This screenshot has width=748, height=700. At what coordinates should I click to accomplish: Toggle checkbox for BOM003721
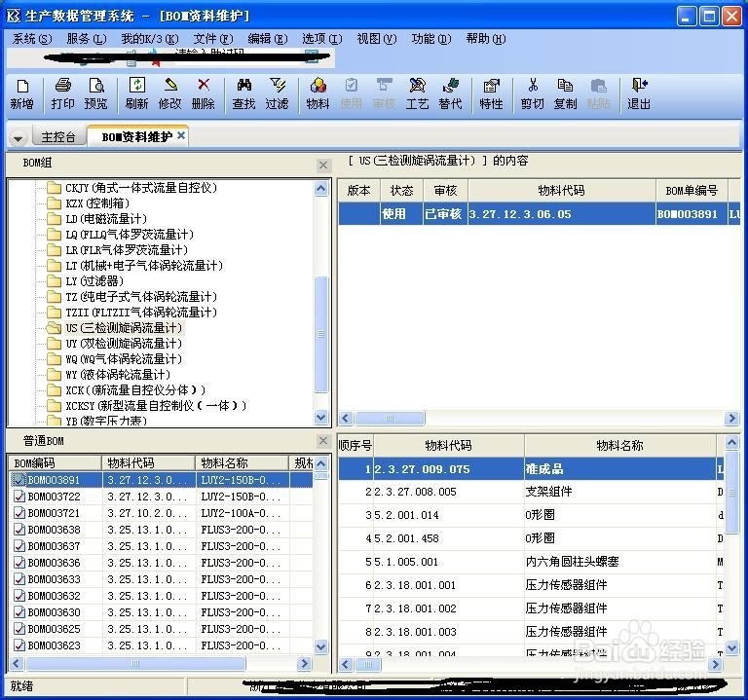tap(19, 513)
